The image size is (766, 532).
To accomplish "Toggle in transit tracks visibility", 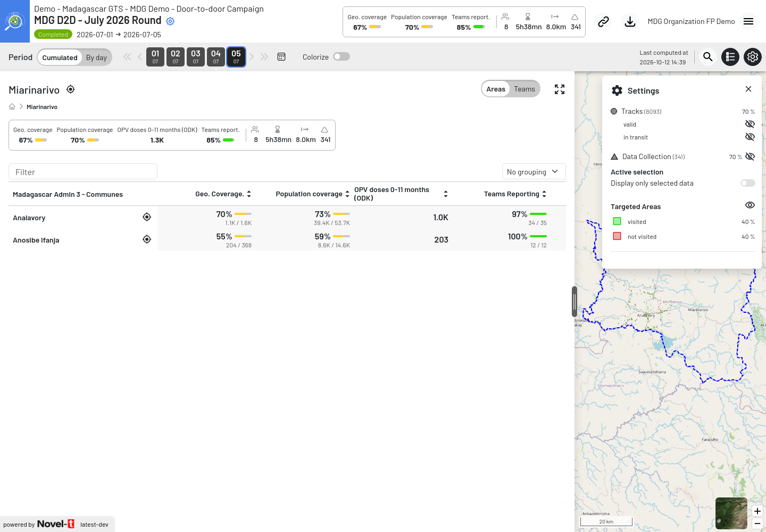I will point(750,137).
